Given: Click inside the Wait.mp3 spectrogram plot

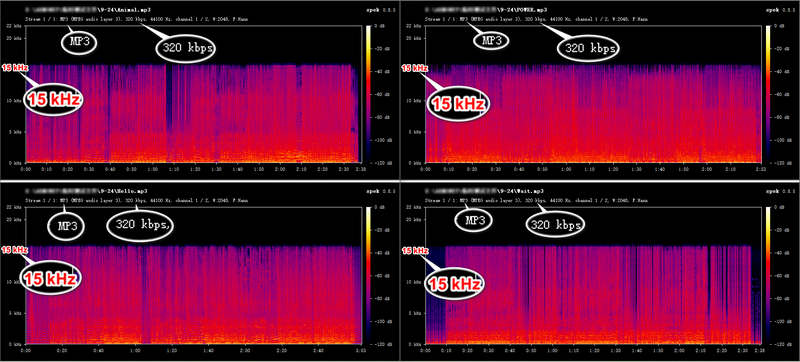Looking at the screenshot, I should (593, 275).
